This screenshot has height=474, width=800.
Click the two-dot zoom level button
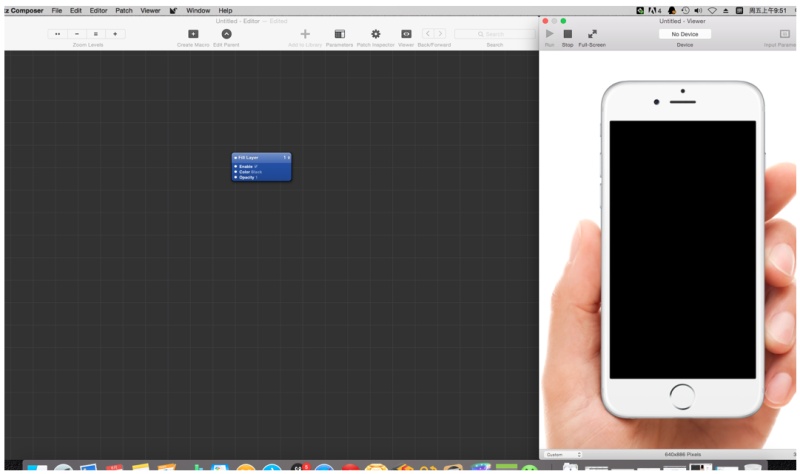[x=57, y=34]
